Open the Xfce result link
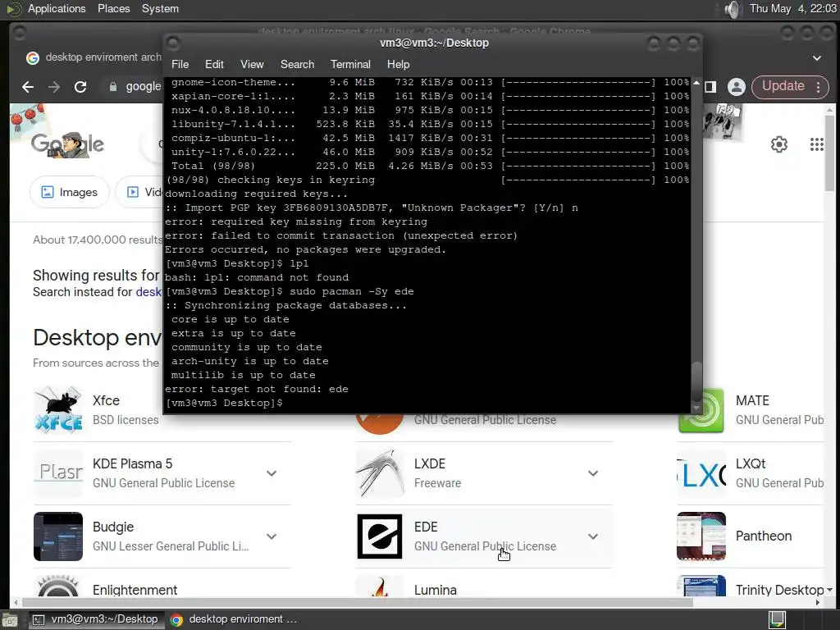Viewport: 840px width, 630px height. click(106, 400)
